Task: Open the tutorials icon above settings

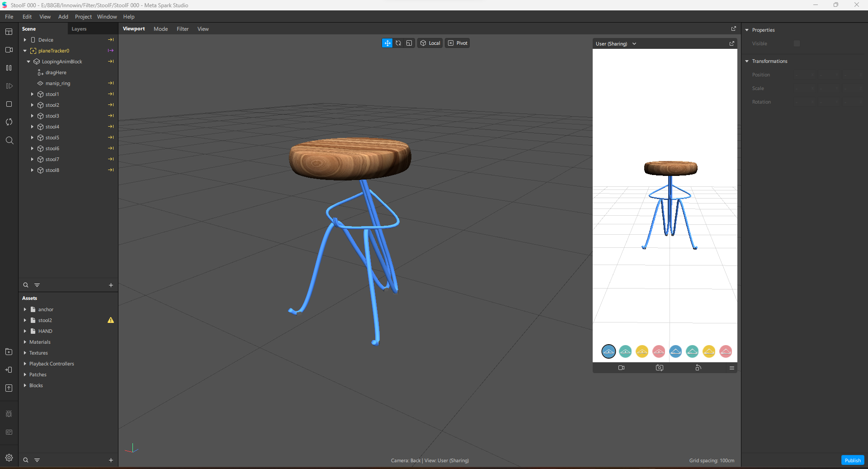Action: (9, 432)
